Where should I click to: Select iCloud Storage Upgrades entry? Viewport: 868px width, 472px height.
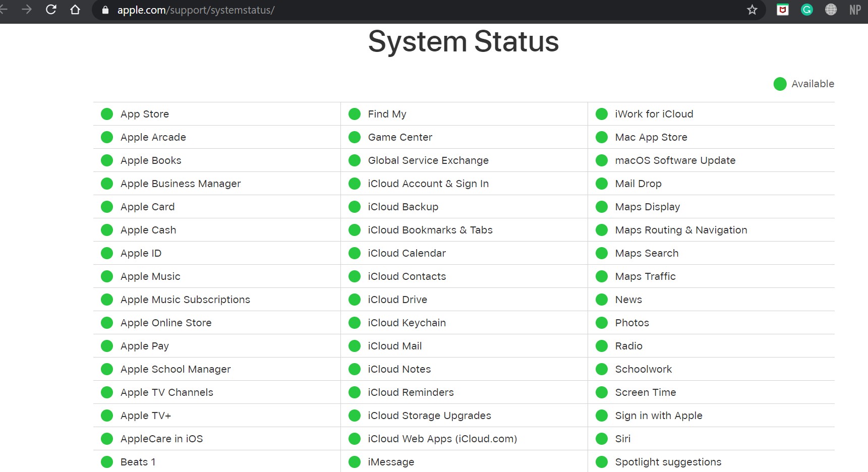tap(430, 416)
